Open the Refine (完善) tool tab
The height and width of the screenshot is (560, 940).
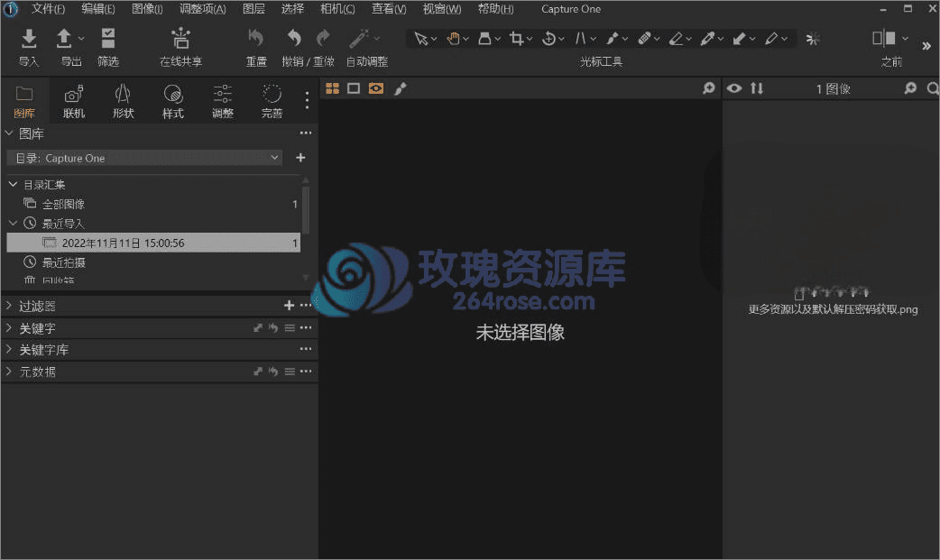click(x=272, y=101)
